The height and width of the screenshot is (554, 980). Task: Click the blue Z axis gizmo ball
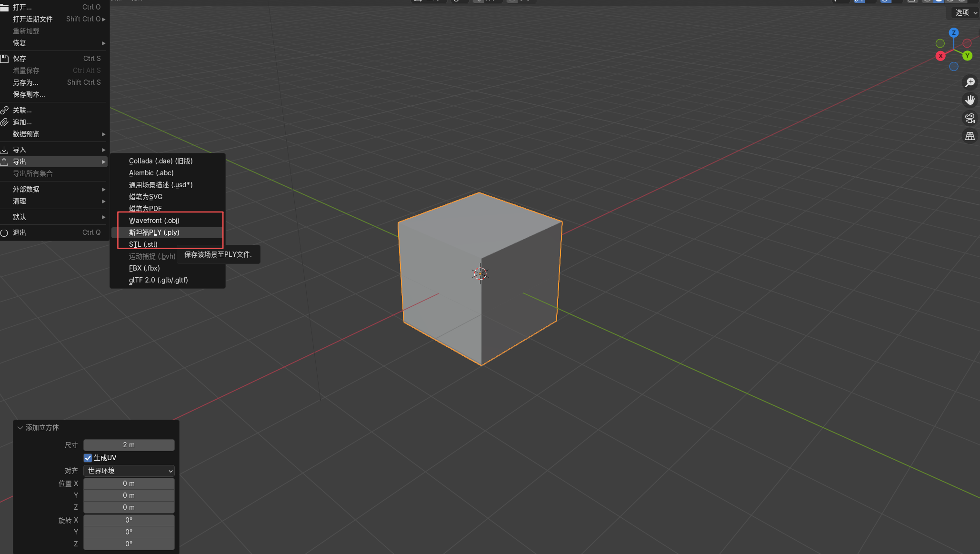click(953, 33)
